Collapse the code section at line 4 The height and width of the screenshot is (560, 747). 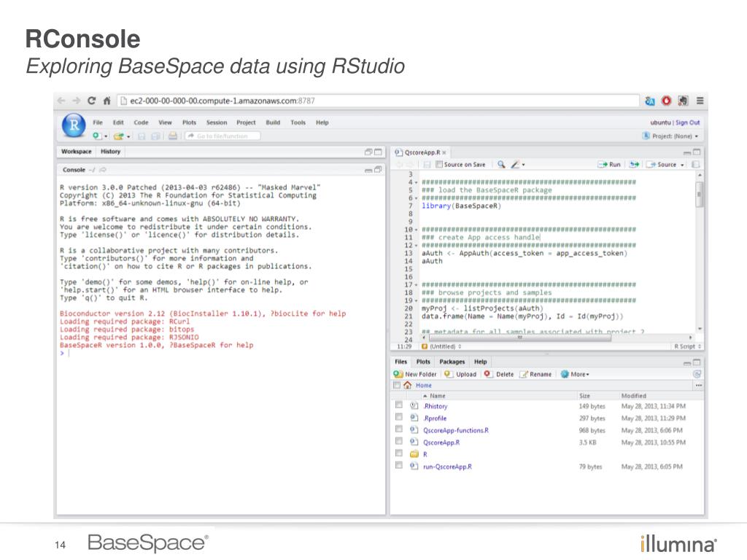pyautogui.click(x=416, y=182)
